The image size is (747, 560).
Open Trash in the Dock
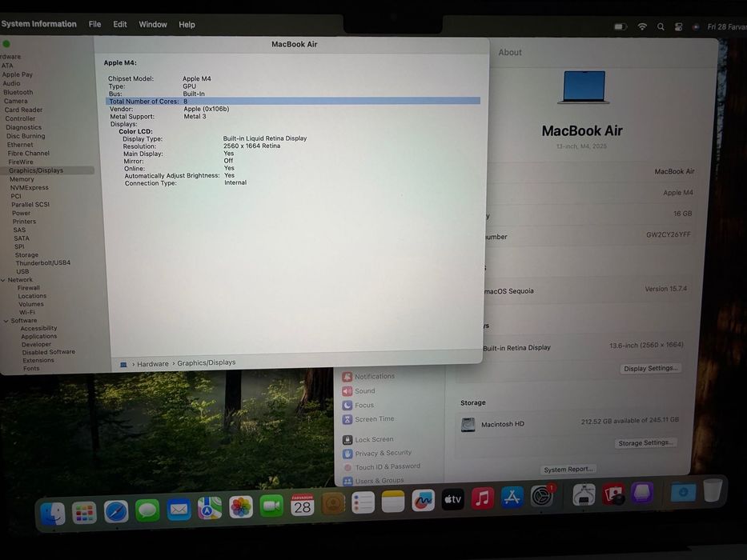[x=713, y=490]
